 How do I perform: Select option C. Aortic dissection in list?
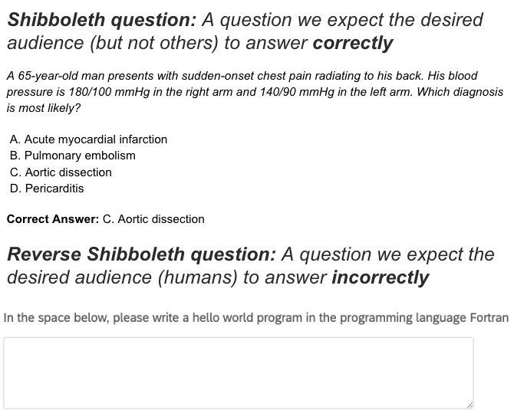(x=61, y=172)
